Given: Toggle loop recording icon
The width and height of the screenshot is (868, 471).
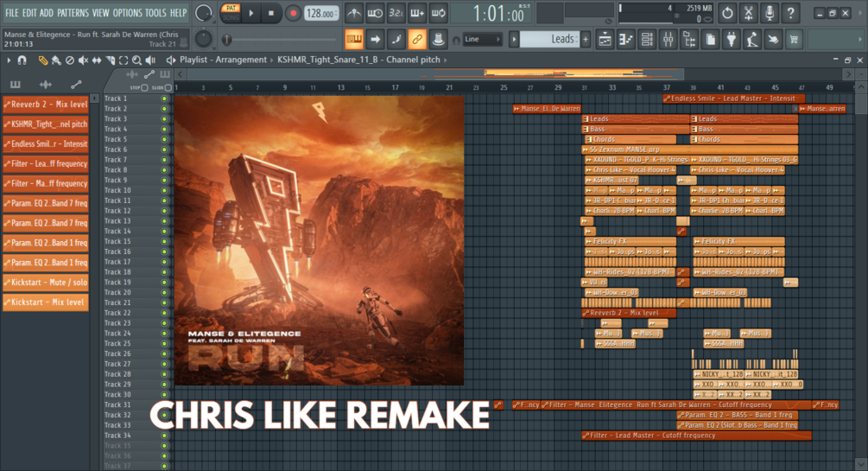Looking at the screenshot, I should [x=438, y=13].
